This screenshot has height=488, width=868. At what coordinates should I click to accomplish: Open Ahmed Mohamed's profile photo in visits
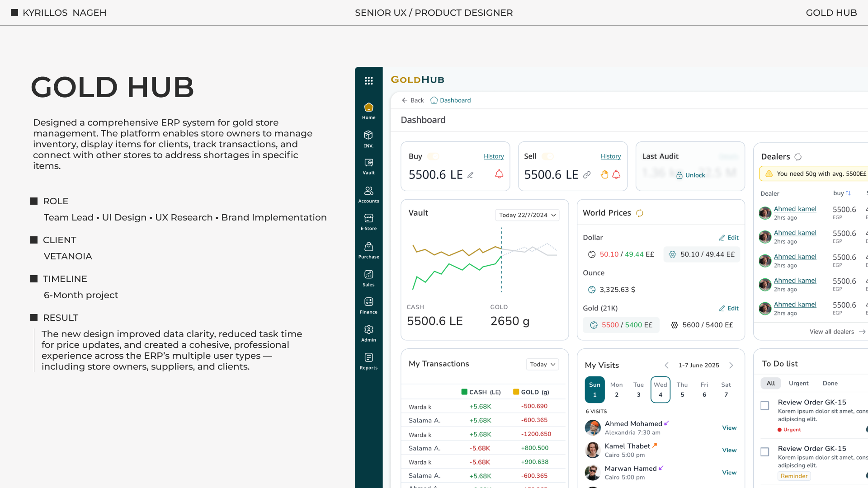pyautogui.click(x=592, y=427)
